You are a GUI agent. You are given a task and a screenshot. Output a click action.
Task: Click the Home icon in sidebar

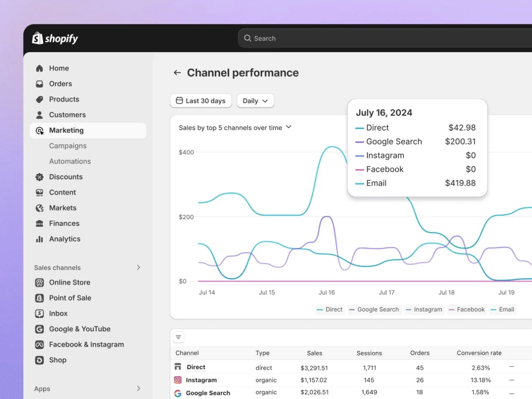[x=40, y=68]
